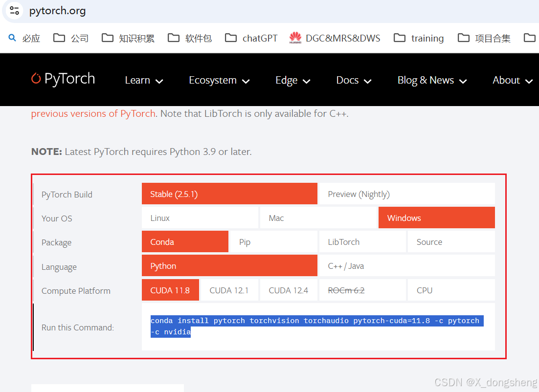Viewport: 539px width, 392px height.
Task: Pick the disabled ROCm 6.2 platform
Action: [x=362, y=290]
